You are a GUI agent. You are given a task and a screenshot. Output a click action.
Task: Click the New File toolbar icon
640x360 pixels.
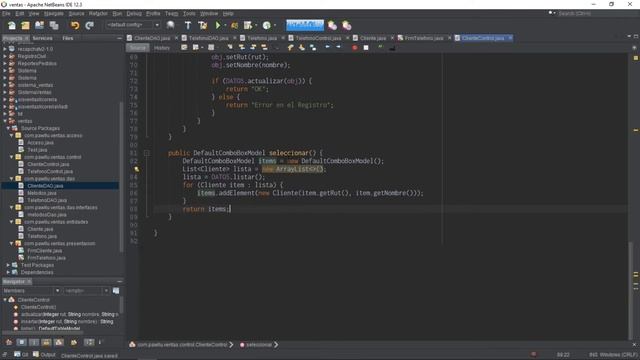(x=12, y=25)
